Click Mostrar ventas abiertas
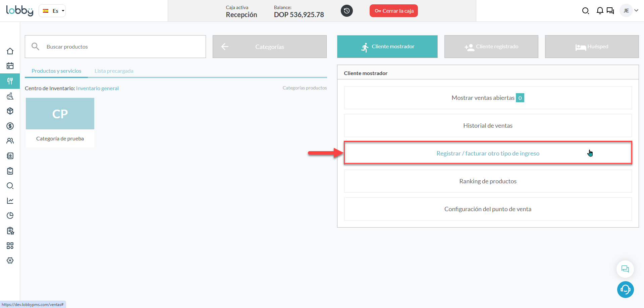 (488, 98)
